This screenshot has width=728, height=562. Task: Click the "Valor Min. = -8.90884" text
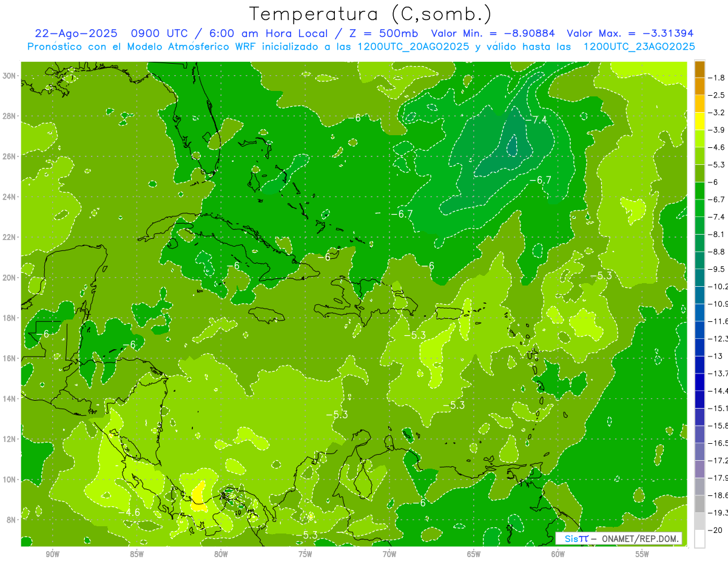[x=493, y=33]
